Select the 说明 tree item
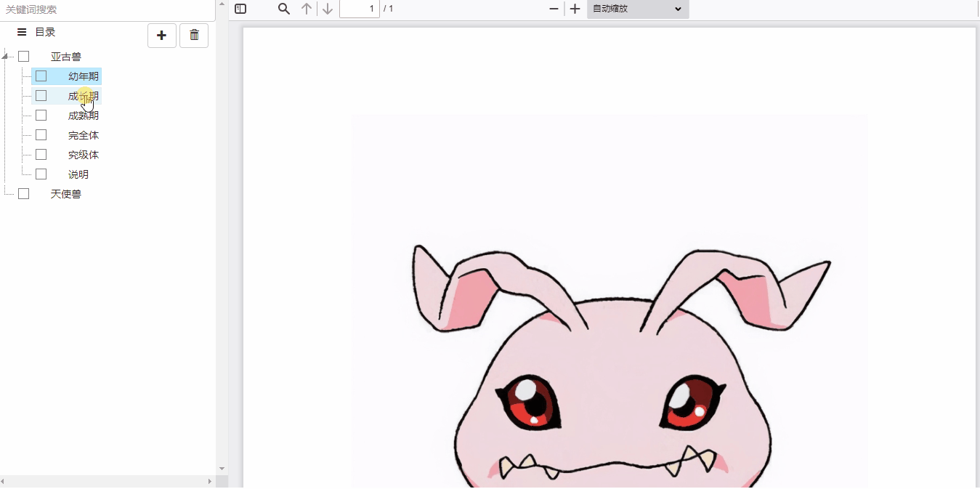980x489 pixels. tap(78, 174)
